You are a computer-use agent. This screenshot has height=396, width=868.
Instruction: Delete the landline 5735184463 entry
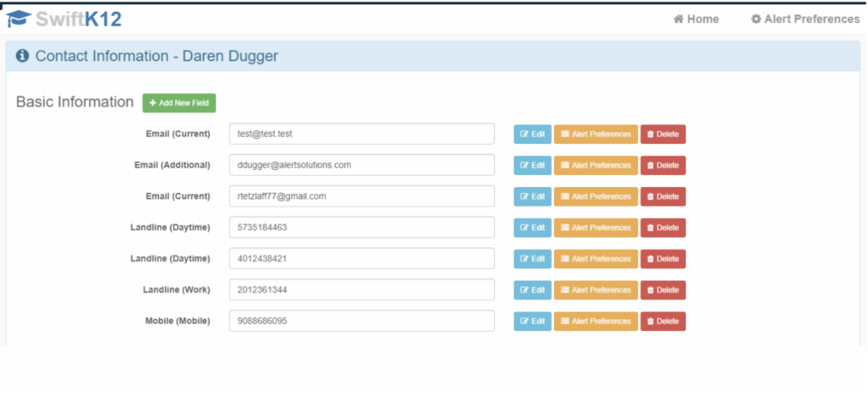coord(663,227)
